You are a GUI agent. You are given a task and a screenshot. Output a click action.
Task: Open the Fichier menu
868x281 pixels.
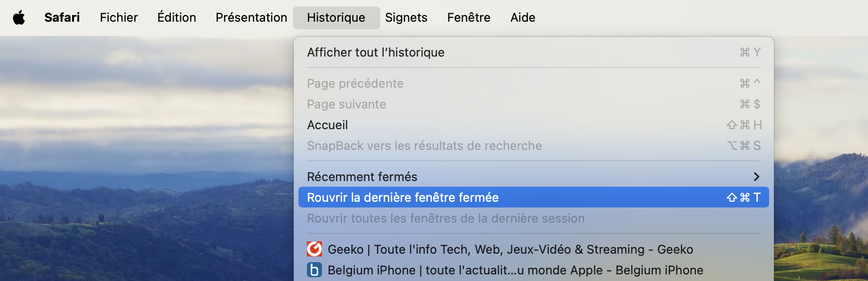(119, 18)
